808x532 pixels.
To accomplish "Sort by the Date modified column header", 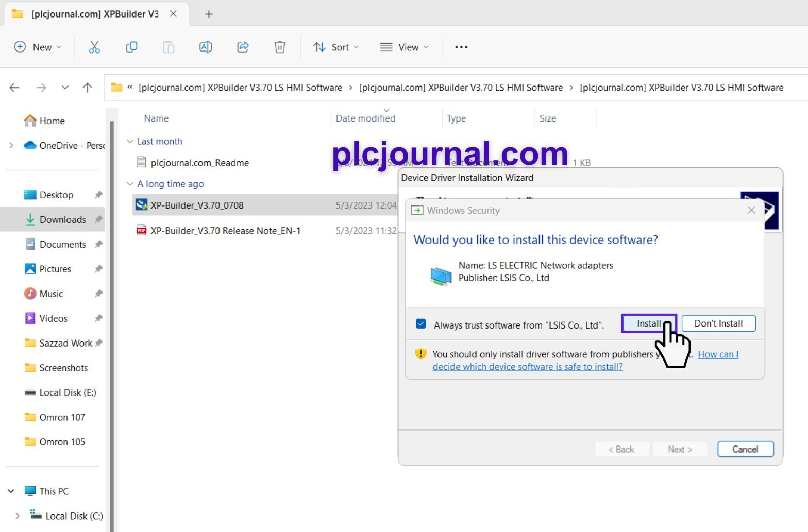I will coord(365,118).
